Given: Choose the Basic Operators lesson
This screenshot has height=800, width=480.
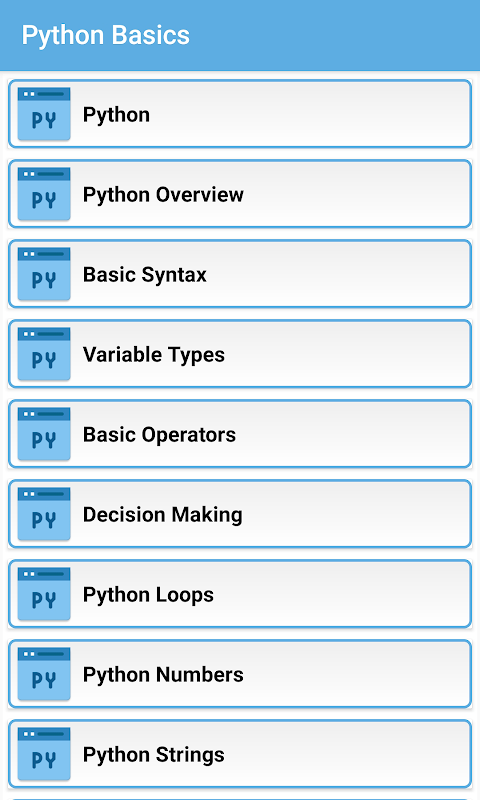Looking at the screenshot, I should [240, 434].
